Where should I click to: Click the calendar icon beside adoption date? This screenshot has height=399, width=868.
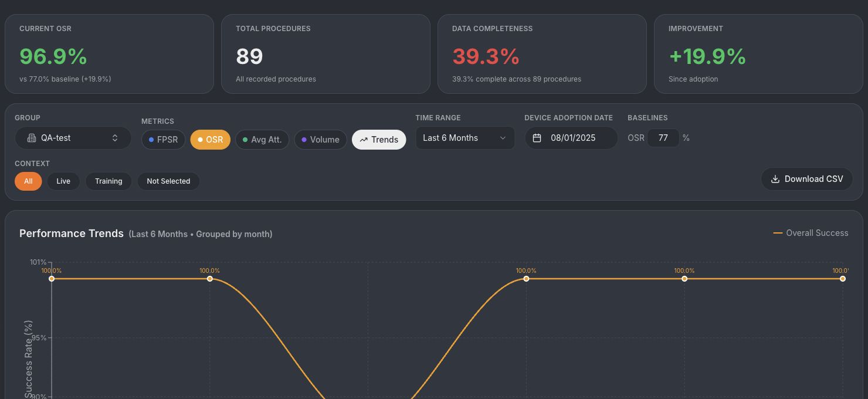[537, 138]
